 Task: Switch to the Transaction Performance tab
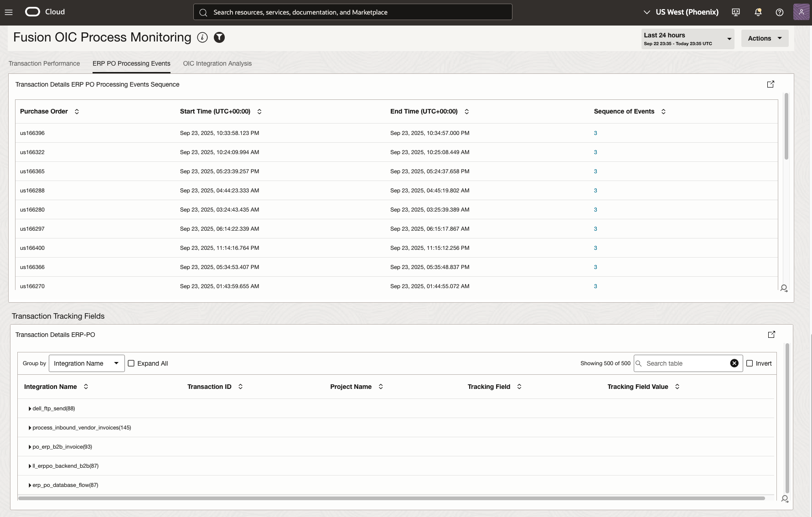[x=44, y=63]
